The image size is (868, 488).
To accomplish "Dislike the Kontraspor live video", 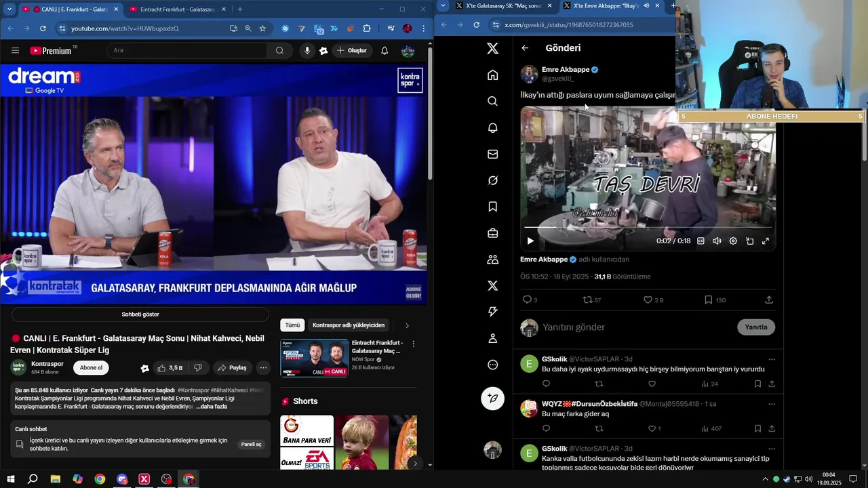I will click(x=198, y=368).
